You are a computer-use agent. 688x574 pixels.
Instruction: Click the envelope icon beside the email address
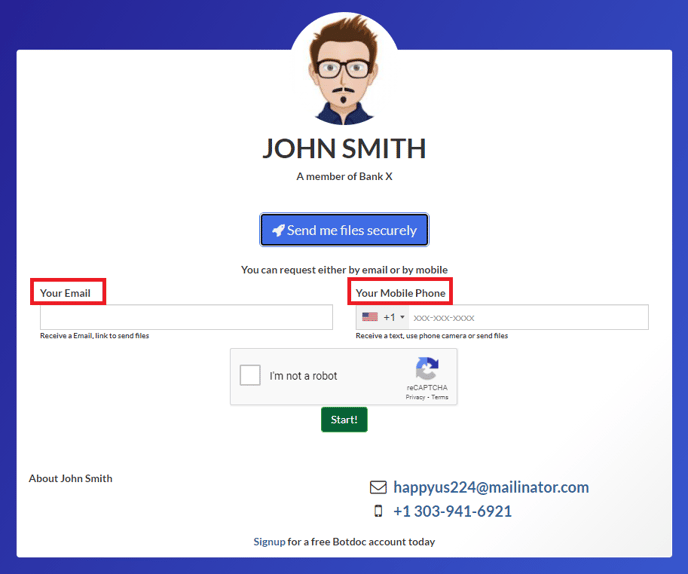click(x=378, y=488)
